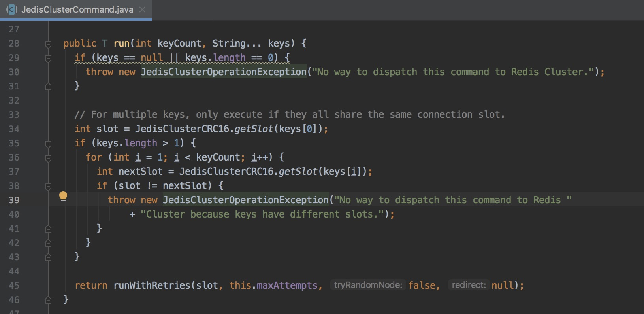Click the fold end marker on line 43
Image resolution: width=644 pixels, height=314 pixels.
coord(48,257)
